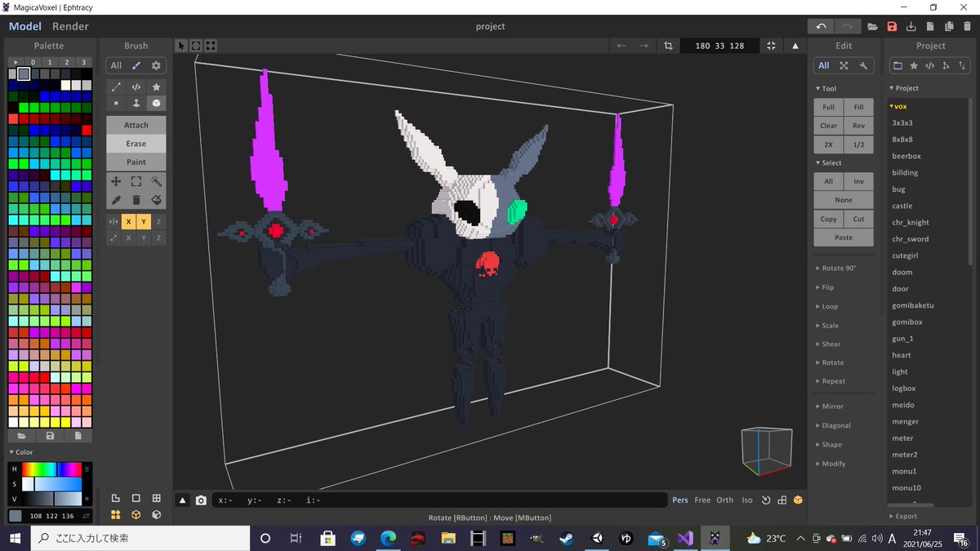Screen dimensions: 980x551
Task: Adjust the hue H rainbow slider
Action: 51,469
